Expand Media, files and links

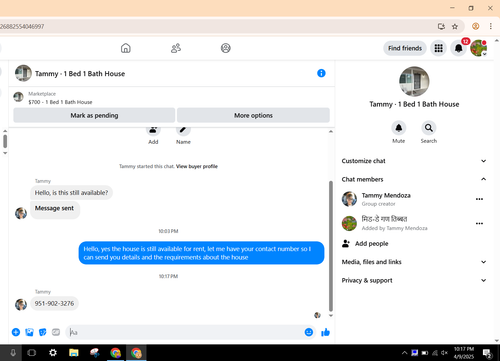tap(414, 262)
